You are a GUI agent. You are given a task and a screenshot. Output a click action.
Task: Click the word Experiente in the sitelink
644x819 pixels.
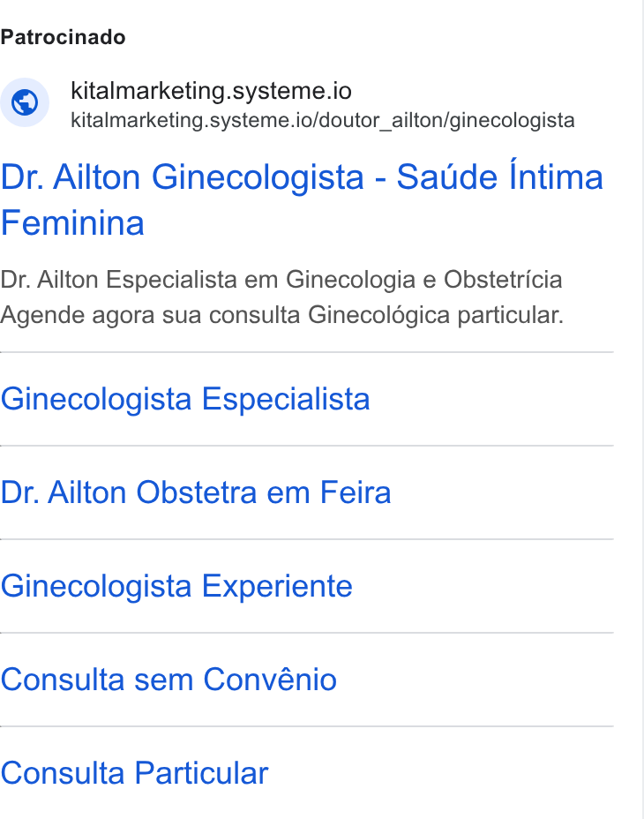pos(277,587)
